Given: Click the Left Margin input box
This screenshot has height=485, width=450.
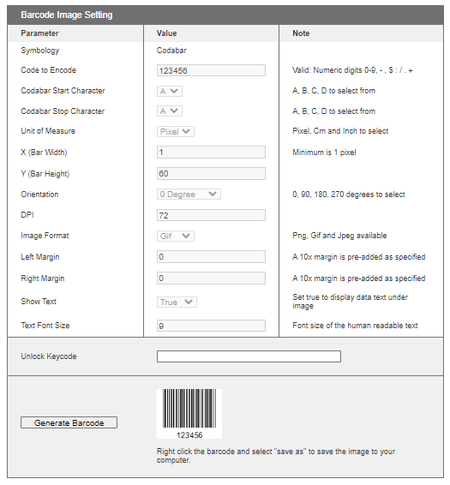Looking at the screenshot, I should pos(211,257).
